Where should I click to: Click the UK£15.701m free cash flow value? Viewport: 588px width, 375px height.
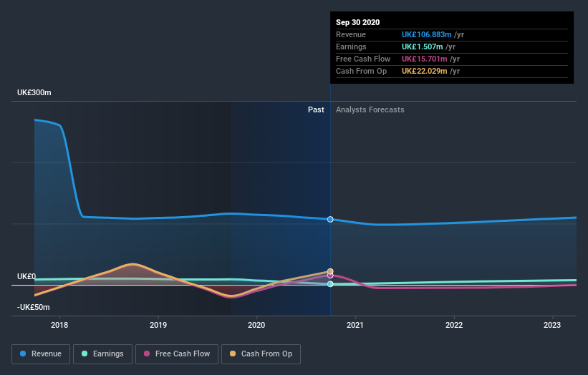424,59
